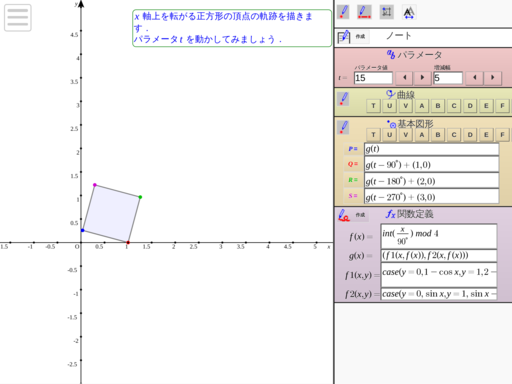Click the blue pen icon in top toolbar
This screenshot has height=384, width=512.
point(343,12)
